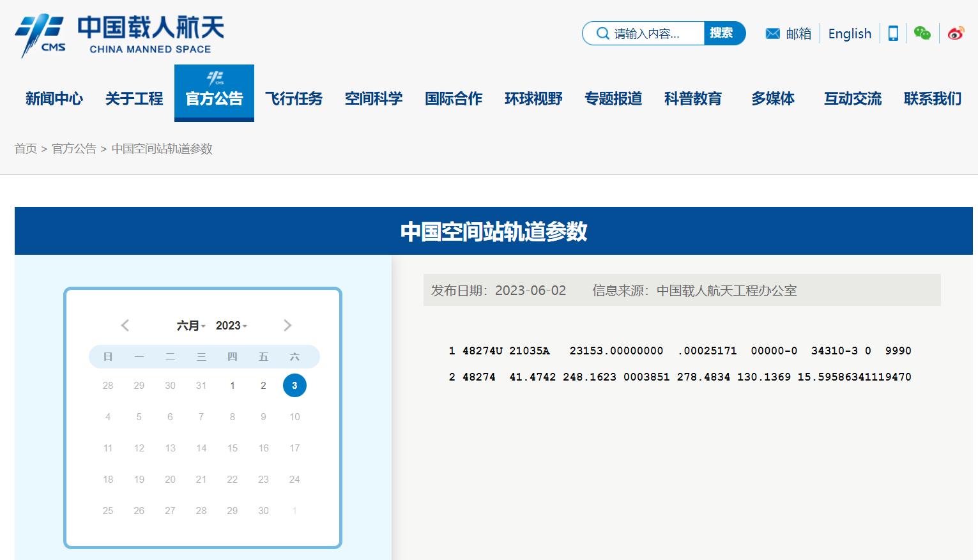Screen dimensions: 978x560
Task: Go to previous month with left calendar arrow
Action: click(125, 325)
